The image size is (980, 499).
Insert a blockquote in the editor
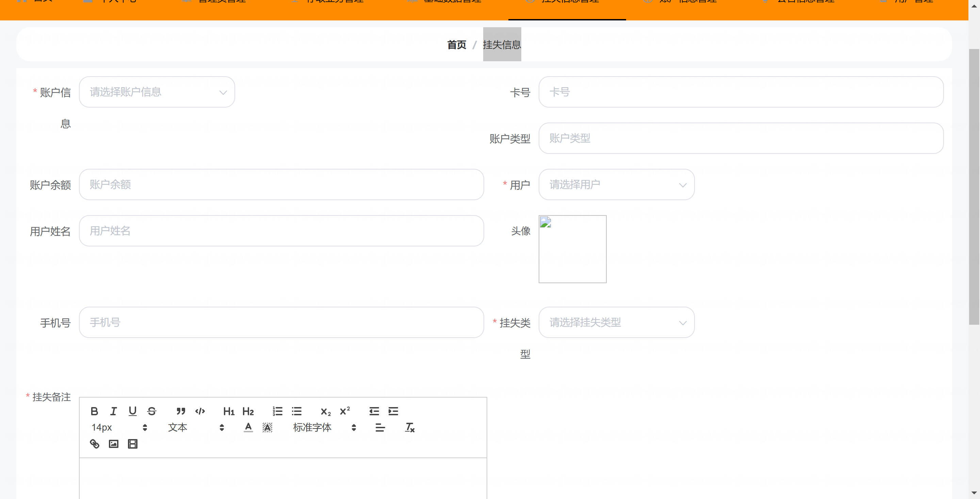click(181, 411)
